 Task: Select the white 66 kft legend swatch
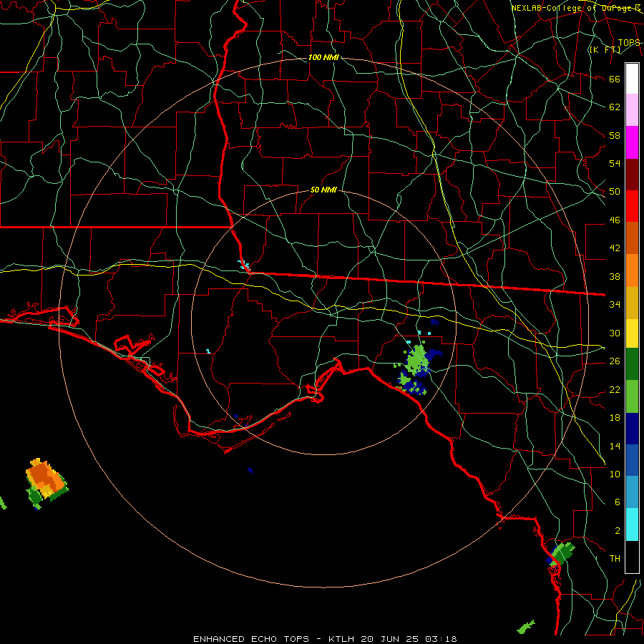point(632,79)
